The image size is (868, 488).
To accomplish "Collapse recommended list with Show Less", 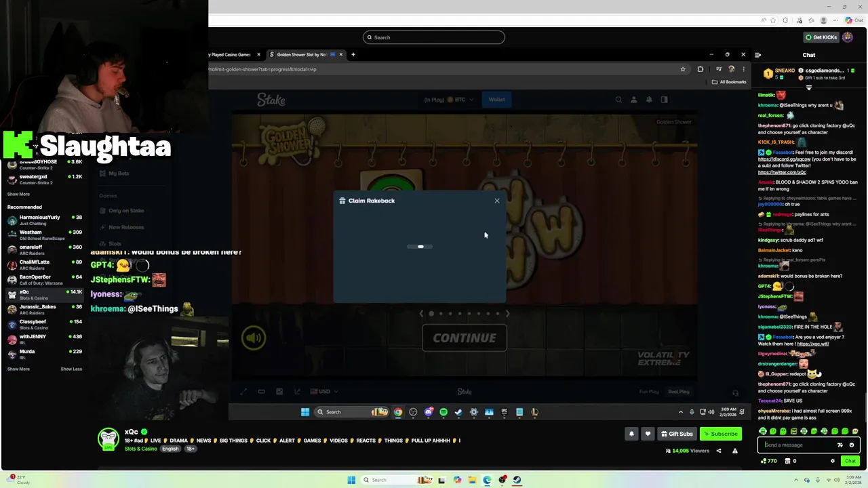I will tap(71, 369).
